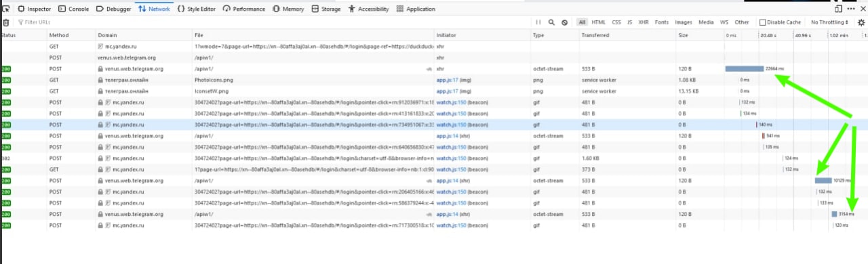Sort by the Status column header
Screen dimensions: 868x264
[x=8, y=35]
